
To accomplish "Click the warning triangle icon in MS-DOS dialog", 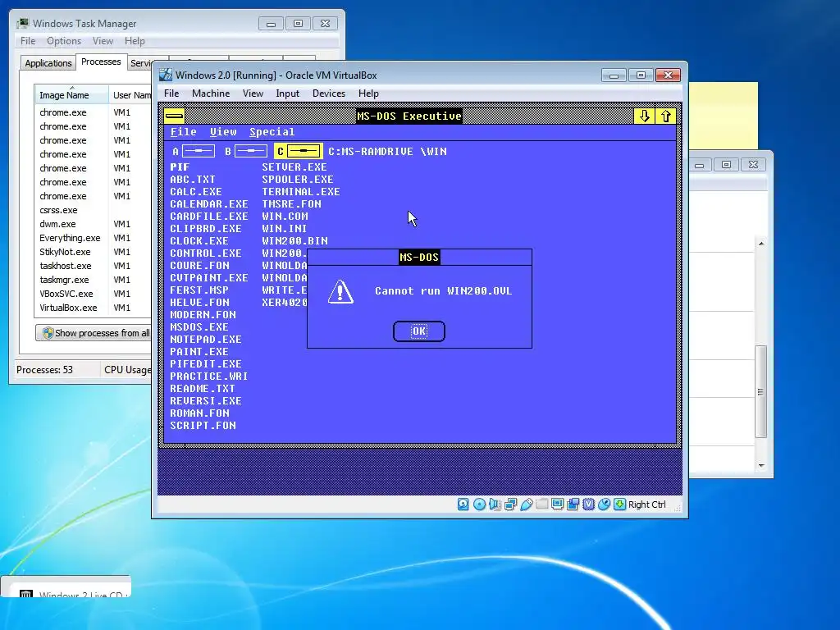I will [x=340, y=291].
